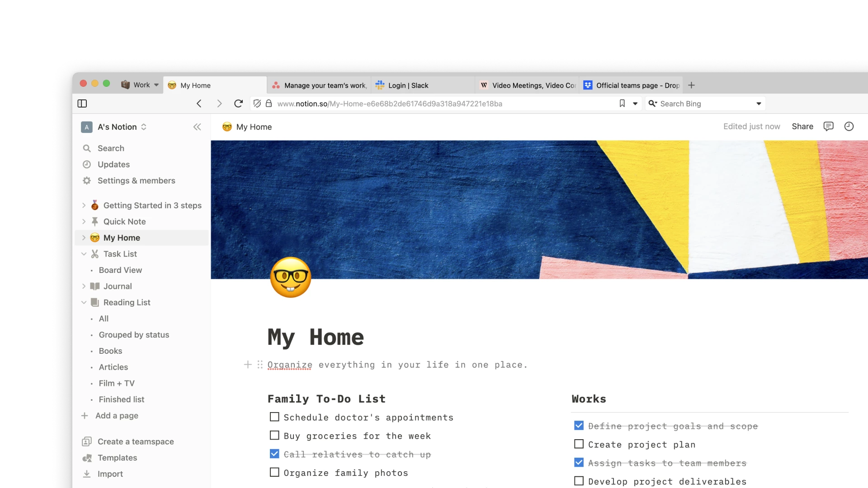868x488 pixels.
Task: Open the page comments icon
Action: tap(828, 127)
